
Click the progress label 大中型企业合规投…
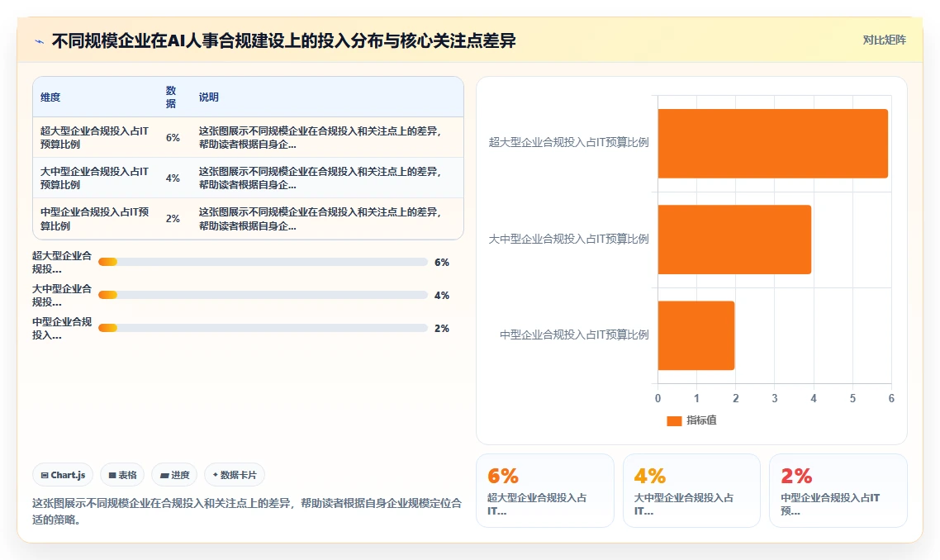pyautogui.click(x=62, y=295)
